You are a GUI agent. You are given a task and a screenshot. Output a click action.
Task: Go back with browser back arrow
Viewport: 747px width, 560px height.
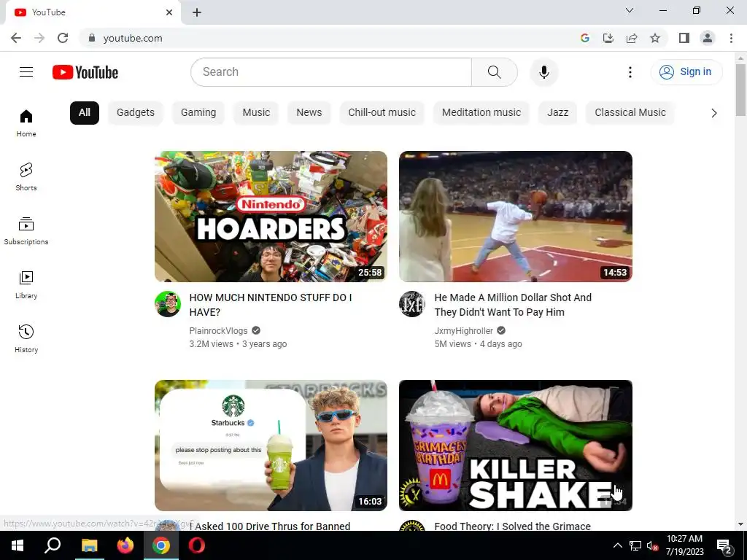[x=16, y=38]
